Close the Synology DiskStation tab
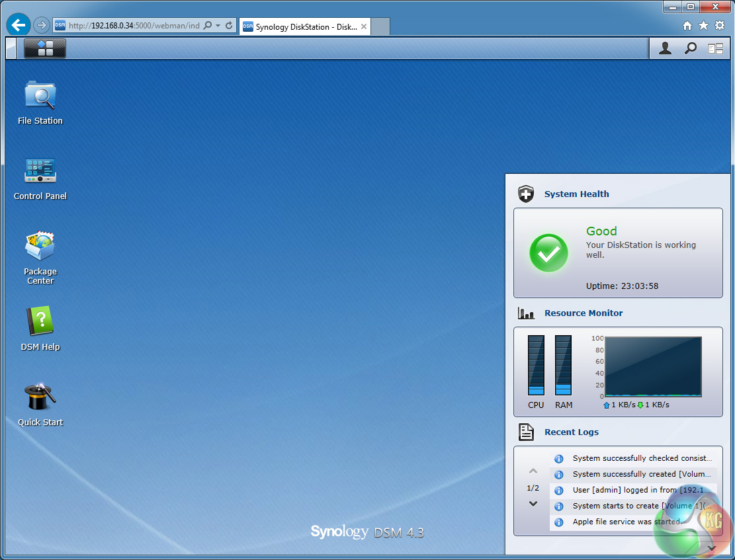Screen dimensions: 735x560 (x=364, y=26)
